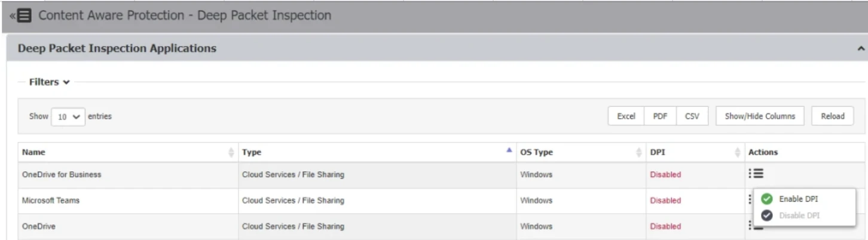Export table to CSV
Viewport: 868px width, 240px height.
coord(692,116)
